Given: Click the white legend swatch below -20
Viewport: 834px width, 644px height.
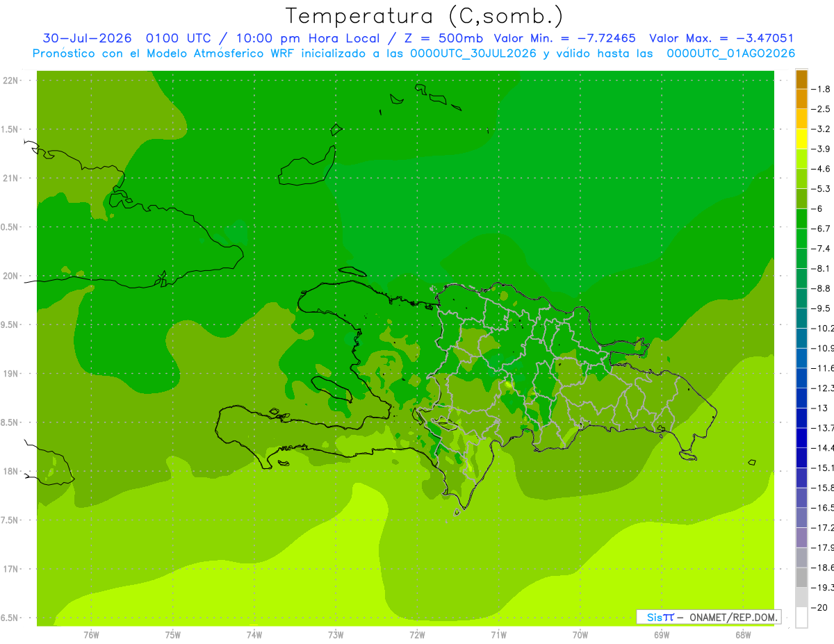Looking at the screenshot, I should click(x=801, y=618).
